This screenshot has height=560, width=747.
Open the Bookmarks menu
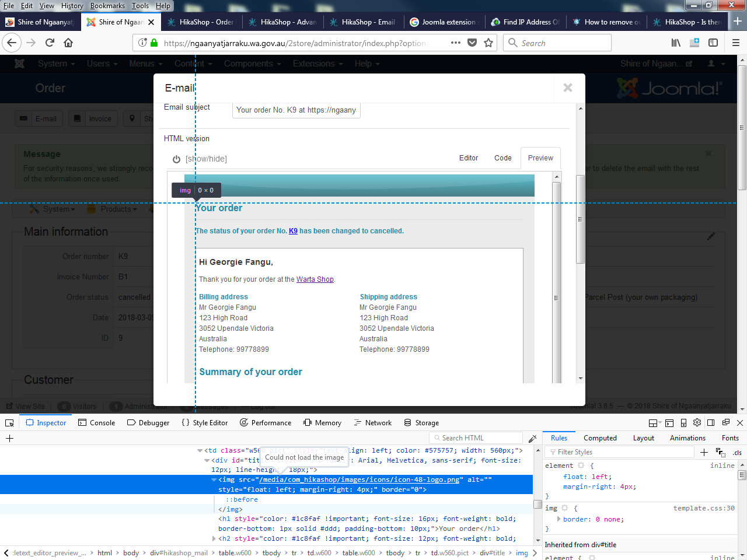point(107,5)
